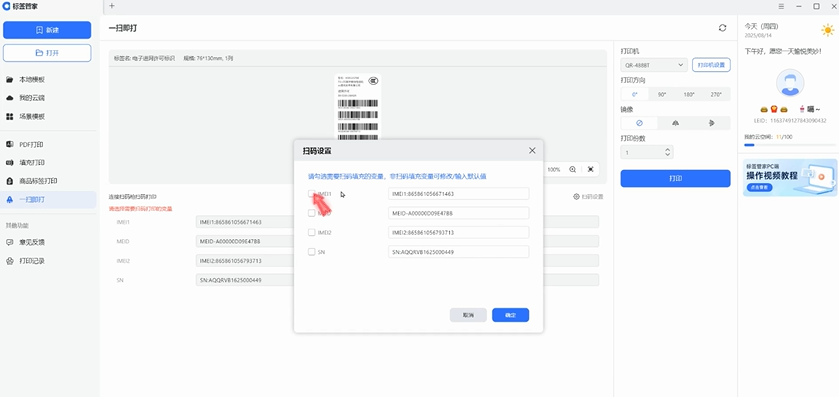Image resolution: width=839 pixels, height=397 pixels.
Task: Close the 扫码设置 dialog with the X
Action: (x=532, y=151)
